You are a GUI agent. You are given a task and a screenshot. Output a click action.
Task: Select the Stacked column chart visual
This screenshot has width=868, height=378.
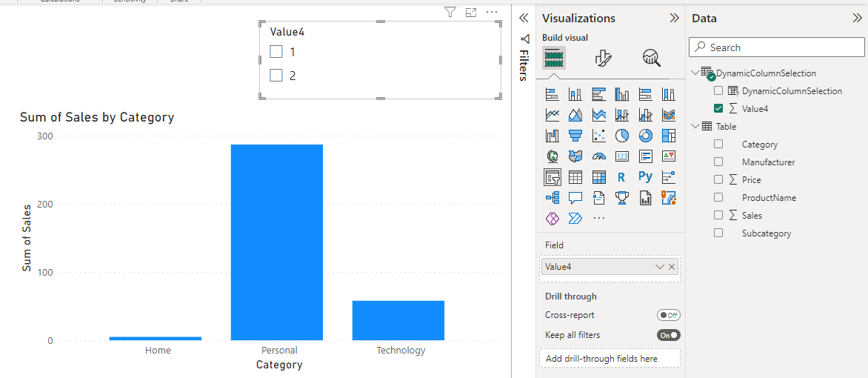575,94
